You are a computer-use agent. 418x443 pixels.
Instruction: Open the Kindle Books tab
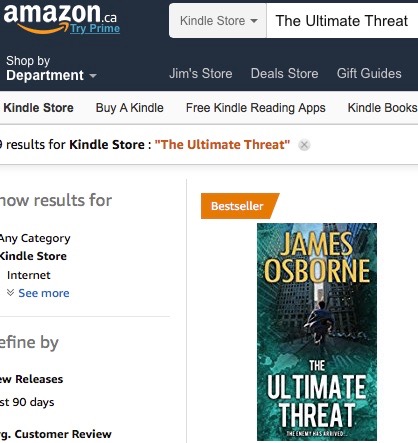coord(383,108)
